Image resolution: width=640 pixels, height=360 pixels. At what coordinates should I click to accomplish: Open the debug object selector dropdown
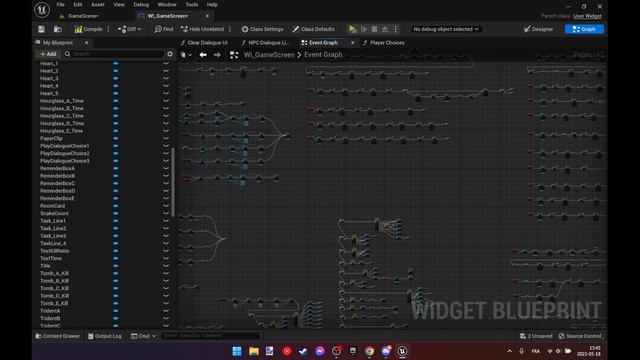(x=445, y=29)
